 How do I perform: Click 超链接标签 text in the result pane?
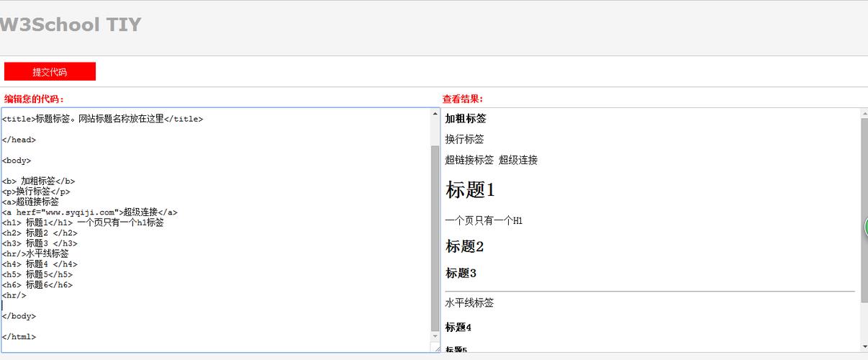coord(469,160)
